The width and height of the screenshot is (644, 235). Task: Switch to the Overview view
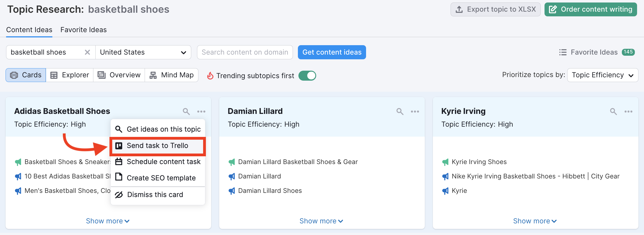[x=119, y=75]
